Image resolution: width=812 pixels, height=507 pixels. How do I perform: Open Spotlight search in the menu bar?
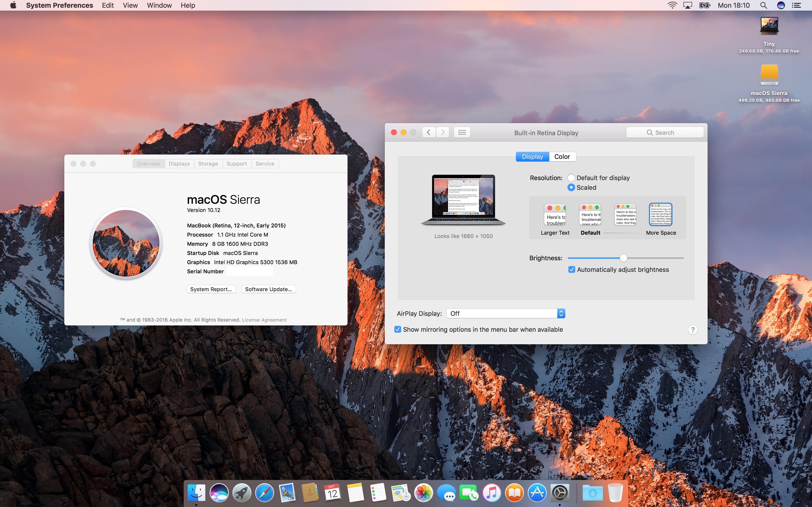[763, 5]
